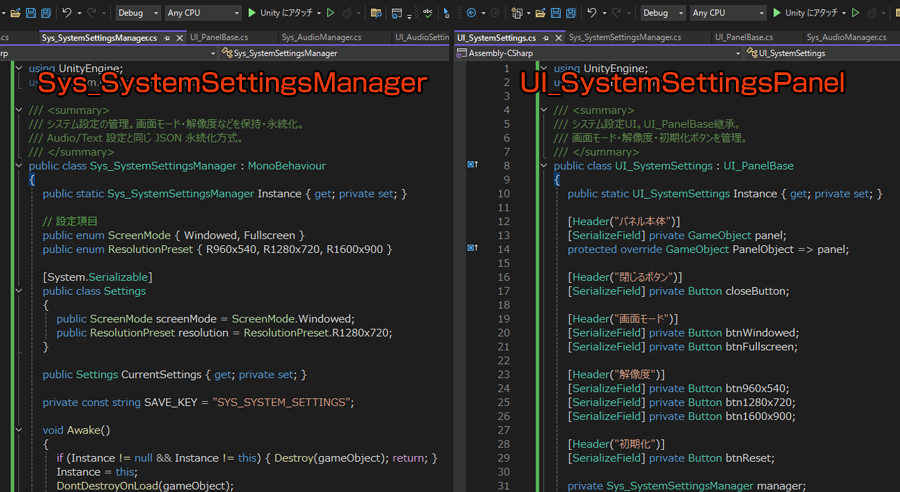
Task: Collapse the UI_SystemSettings class at line 8
Action: 544,165
